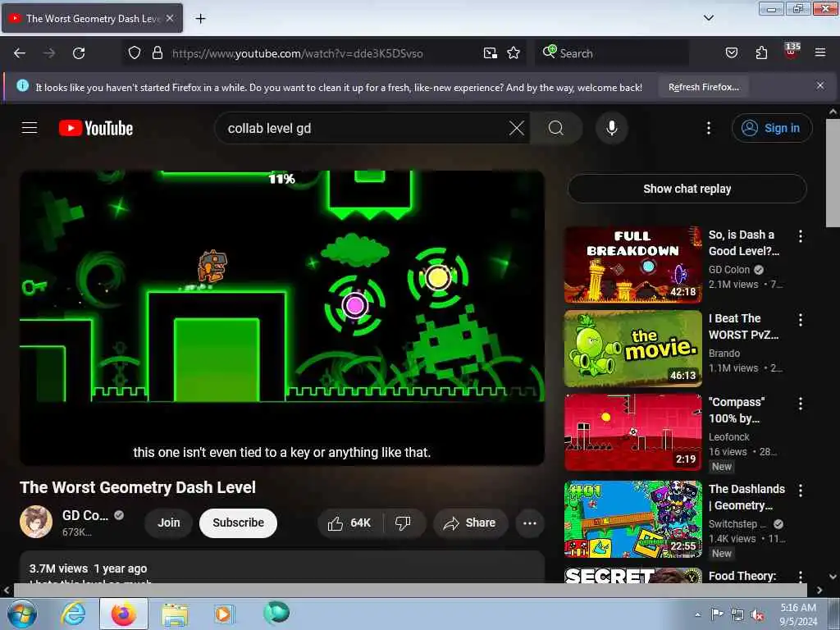Reload the page with the refresh icon
The image size is (840, 630).
coord(79,53)
